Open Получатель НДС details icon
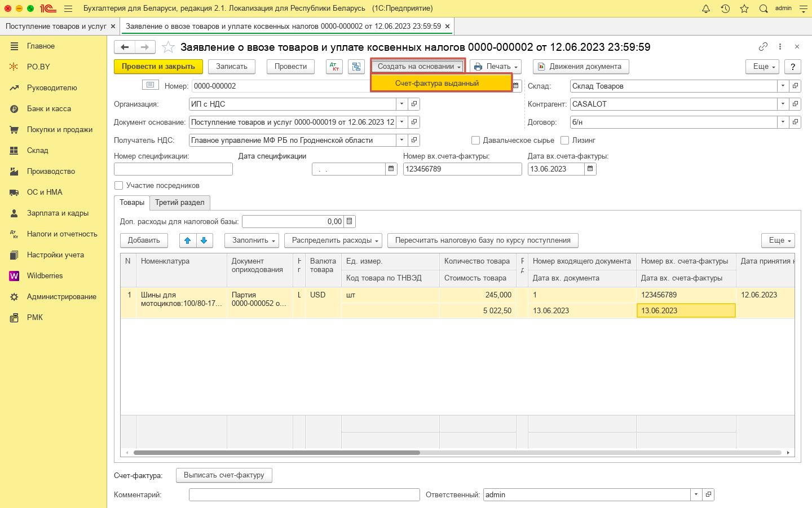 click(414, 140)
